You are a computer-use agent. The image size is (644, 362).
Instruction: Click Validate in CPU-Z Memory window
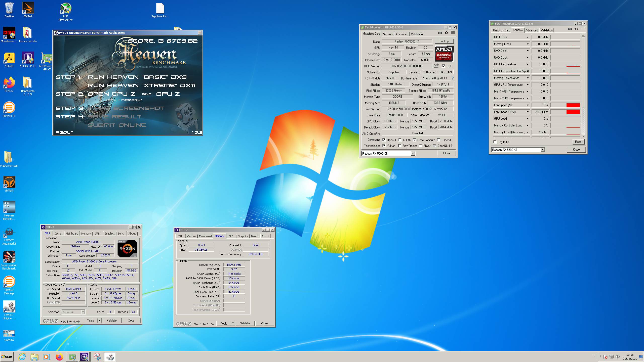pos(245,323)
